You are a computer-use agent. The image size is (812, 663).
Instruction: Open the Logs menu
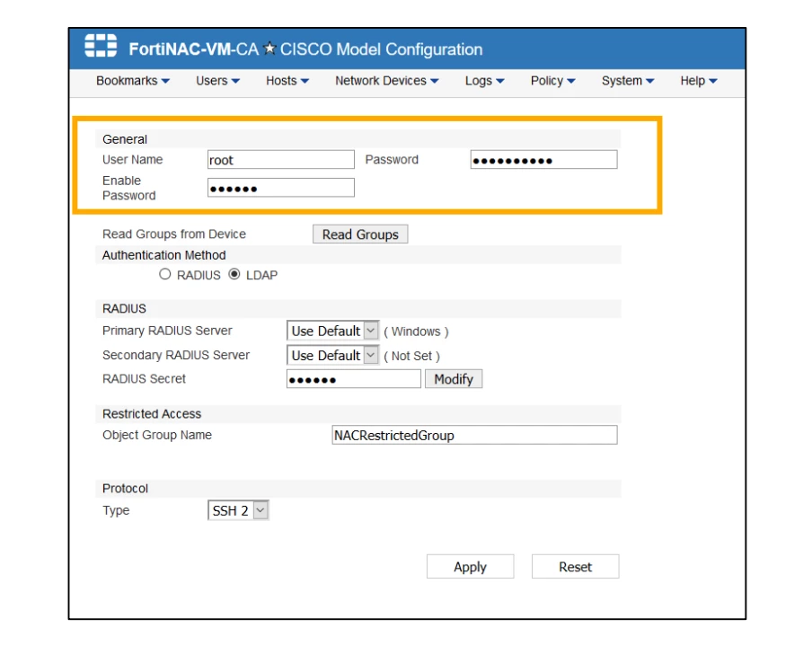[484, 81]
